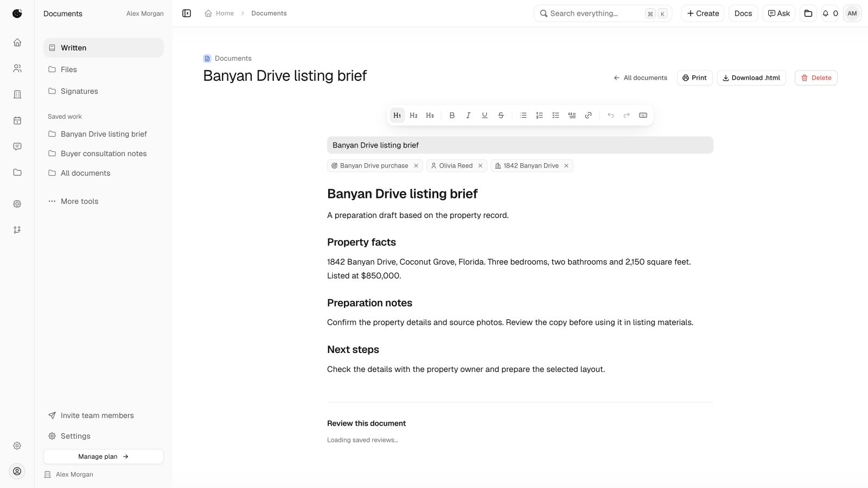Remove 1842 Banyan Drive tag
Image resolution: width=868 pixels, height=488 pixels.
coord(566,166)
